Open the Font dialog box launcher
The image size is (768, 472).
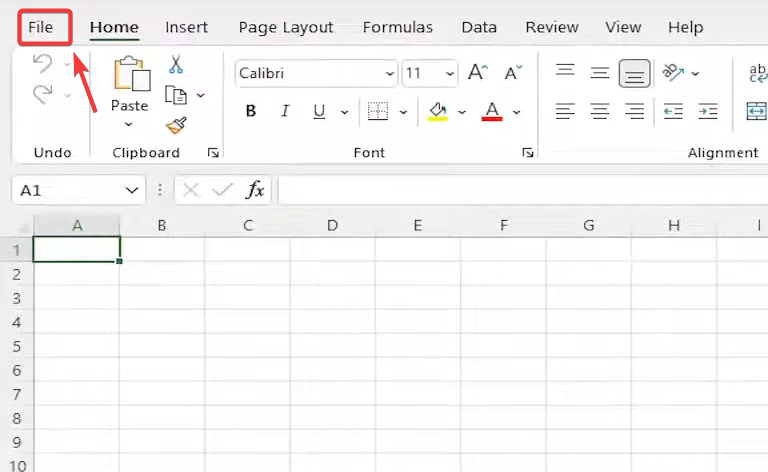(x=527, y=153)
